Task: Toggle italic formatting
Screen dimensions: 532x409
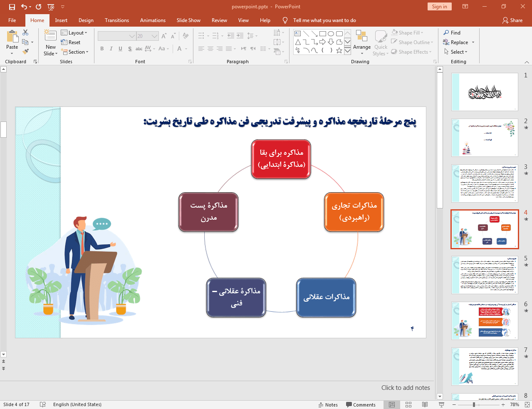Action: coord(111,49)
